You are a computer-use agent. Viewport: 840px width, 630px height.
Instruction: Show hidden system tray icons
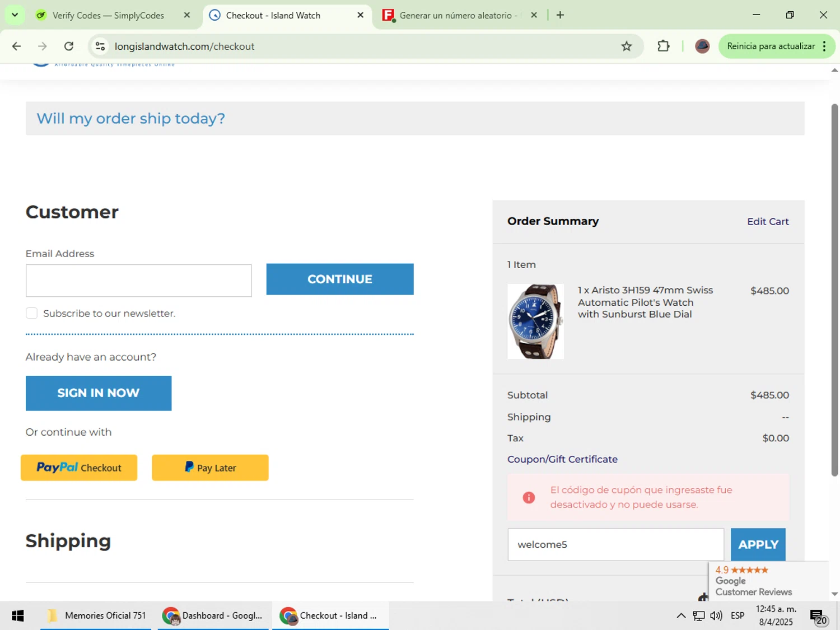[681, 616]
